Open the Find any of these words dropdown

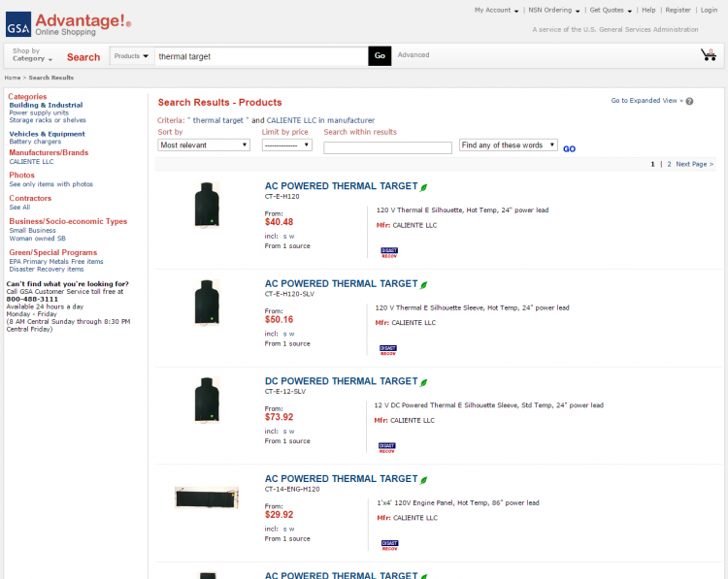coord(509,145)
